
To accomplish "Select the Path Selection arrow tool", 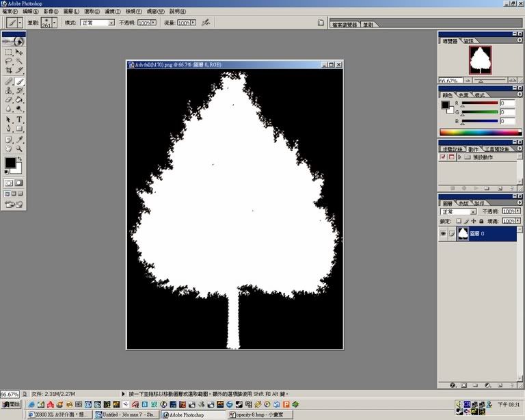I will pos(9,120).
